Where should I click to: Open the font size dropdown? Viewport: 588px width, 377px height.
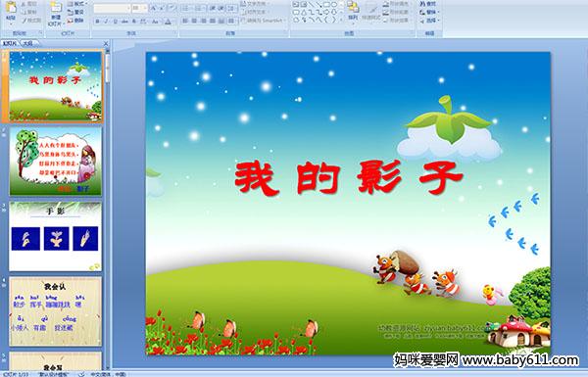click(145, 8)
